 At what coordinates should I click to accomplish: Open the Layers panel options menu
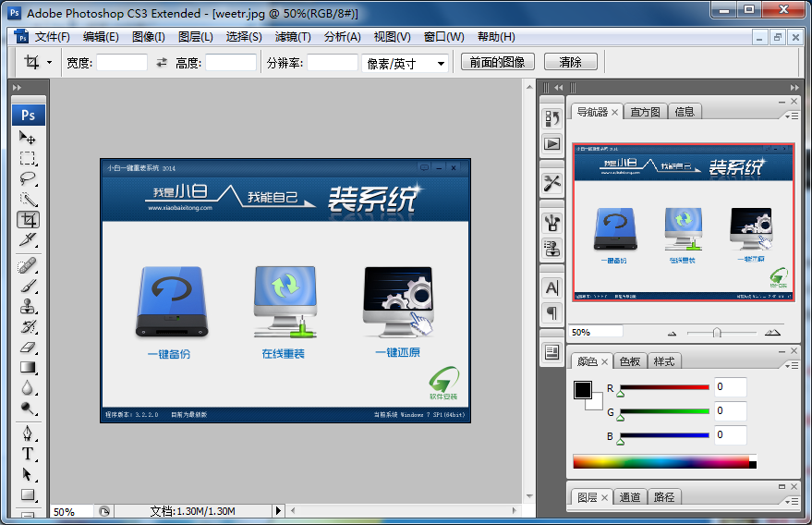792,502
